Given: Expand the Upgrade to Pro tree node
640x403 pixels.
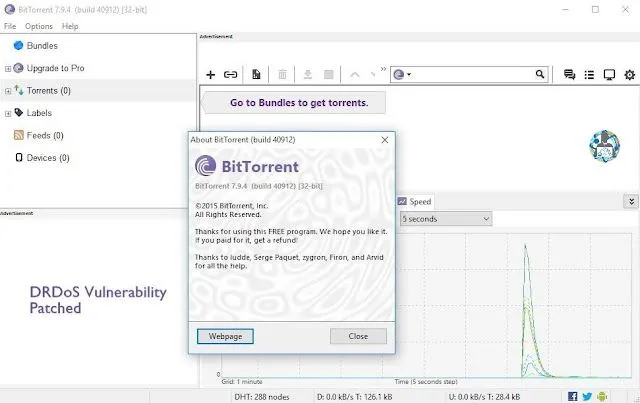Looking at the screenshot, I should (x=8, y=69).
